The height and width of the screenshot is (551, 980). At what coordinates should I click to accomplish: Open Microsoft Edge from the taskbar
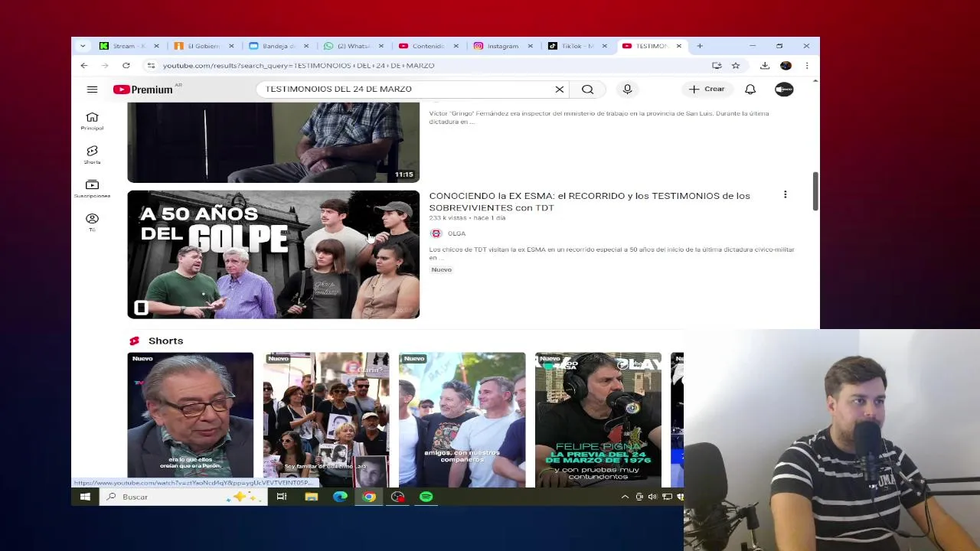click(340, 497)
